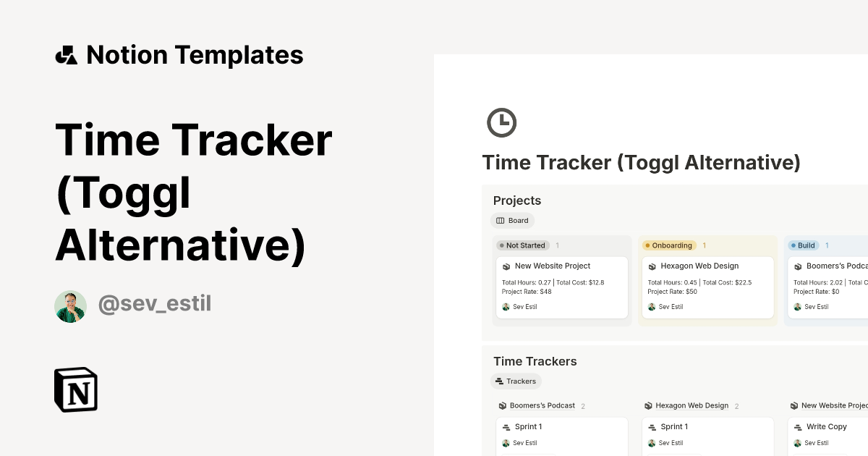Click the Notion Templates logo icon

click(66, 54)
